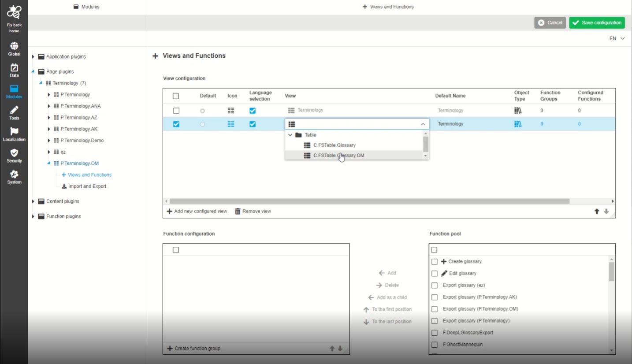Select Default radio button in first row
Image resolution: width=632 pixels, height=364 pixels.
[x=202, y=111]
